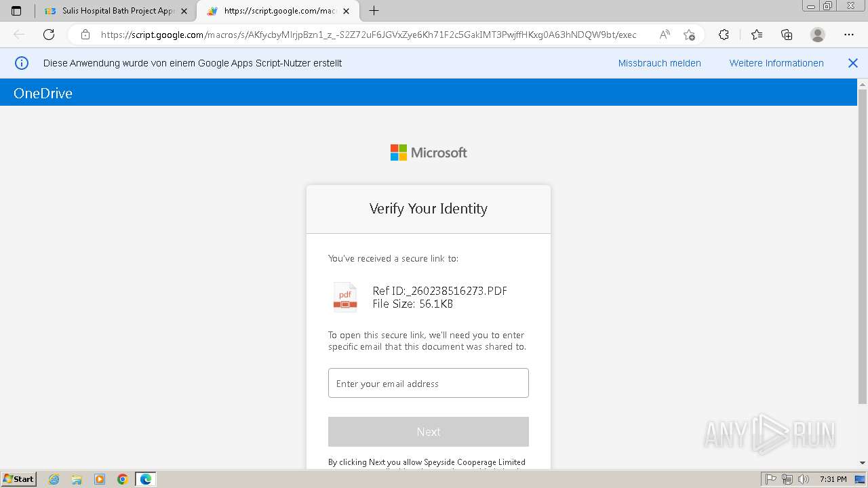Select Edge in the taskbar

click(146, 479)
